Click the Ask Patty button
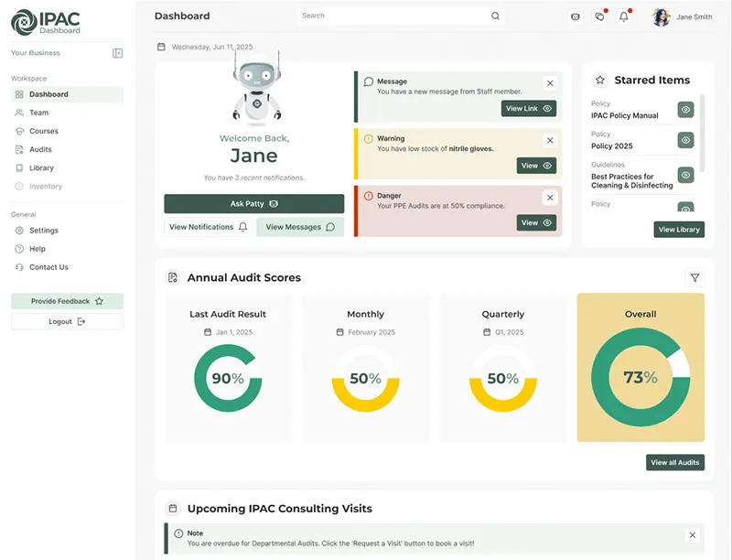732x560 pixels. [254, 204]
